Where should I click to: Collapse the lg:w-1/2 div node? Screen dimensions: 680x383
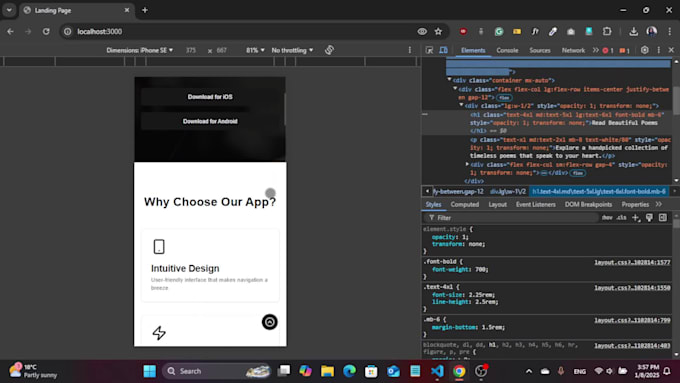[x=461, y=105]
